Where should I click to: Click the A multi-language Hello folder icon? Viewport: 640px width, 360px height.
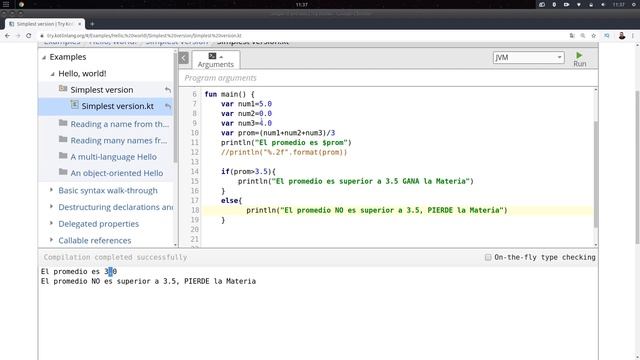(63, 156)
